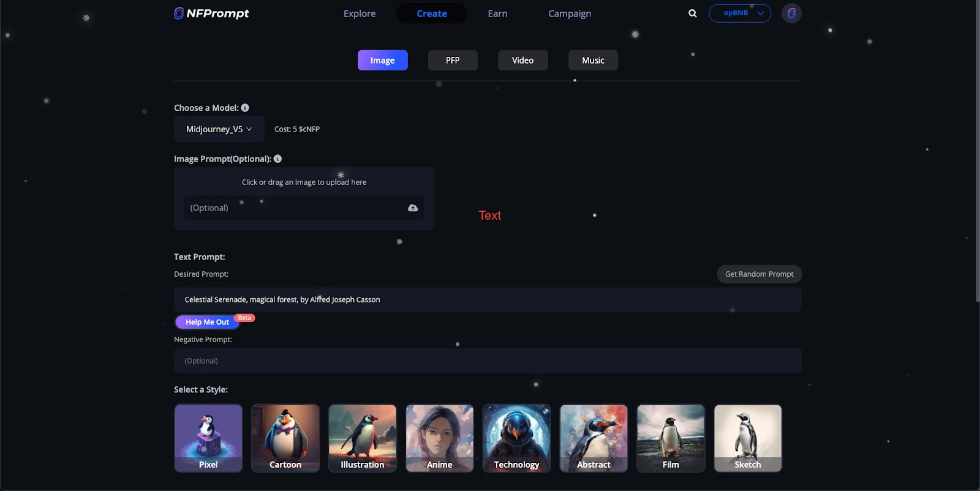The height and width of the screenshot is (491, 980).
Task: Switch to the Video tab
Action: (x=522, y=61)
